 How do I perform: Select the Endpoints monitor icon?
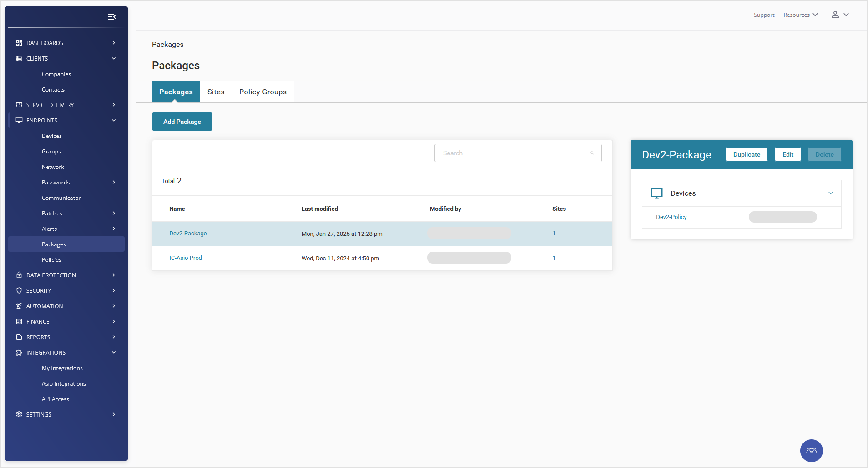click(x=19, y=120)
